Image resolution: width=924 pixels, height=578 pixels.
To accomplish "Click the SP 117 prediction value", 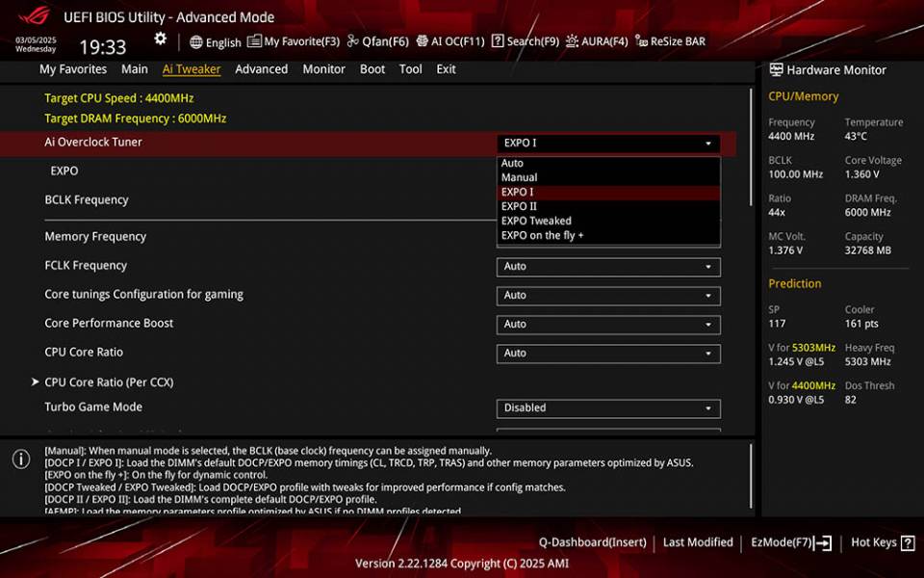I will (x=777, y=324).
